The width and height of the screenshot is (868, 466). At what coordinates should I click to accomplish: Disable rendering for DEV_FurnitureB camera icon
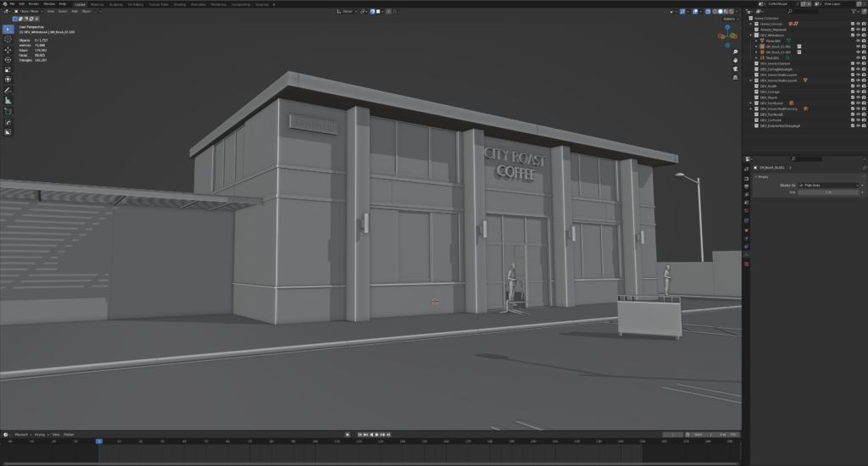tap(864, 114)
